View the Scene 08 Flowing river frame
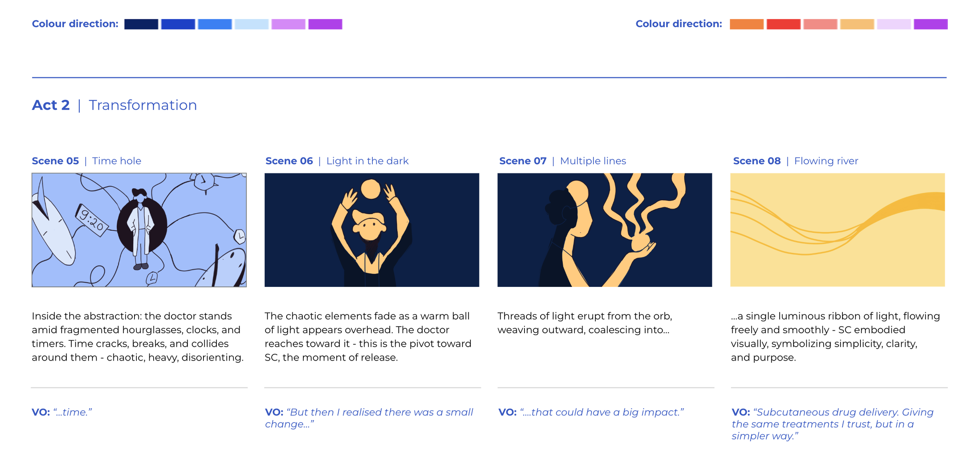The width and height of the screenshot is (980, 468). [838, 230]
